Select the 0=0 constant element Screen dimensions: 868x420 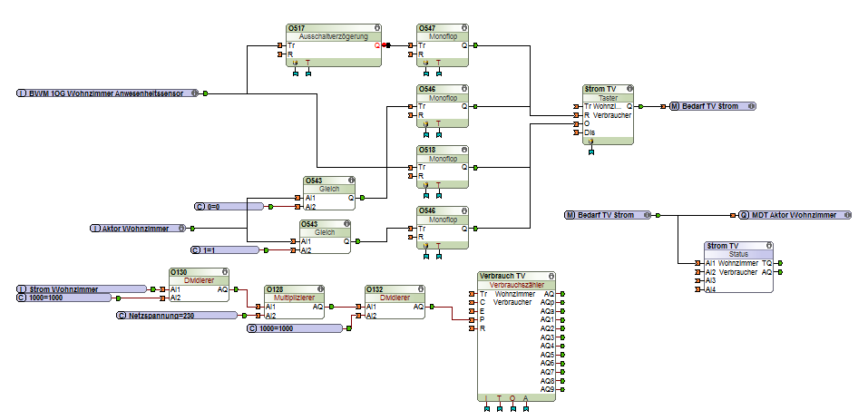[229, 207]
